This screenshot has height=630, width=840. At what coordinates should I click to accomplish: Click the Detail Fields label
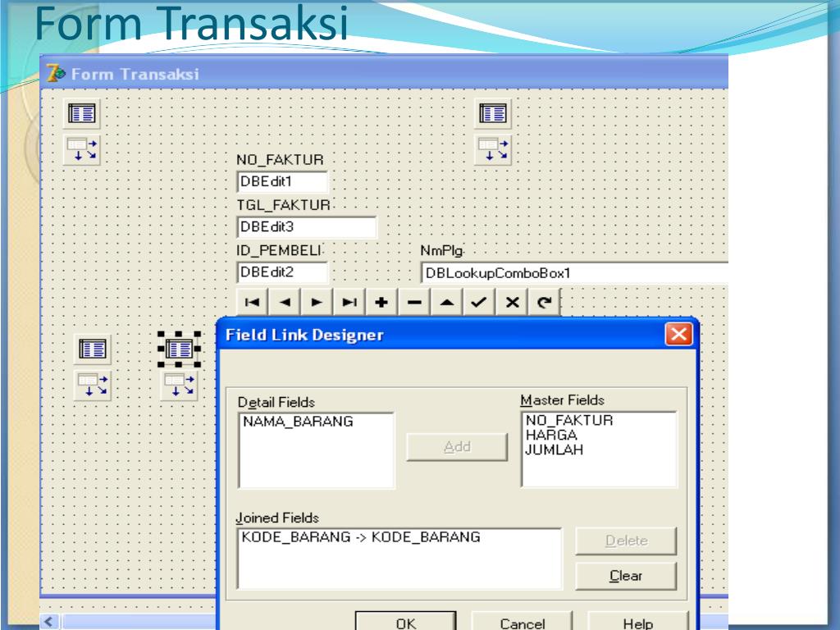point(276,402)
